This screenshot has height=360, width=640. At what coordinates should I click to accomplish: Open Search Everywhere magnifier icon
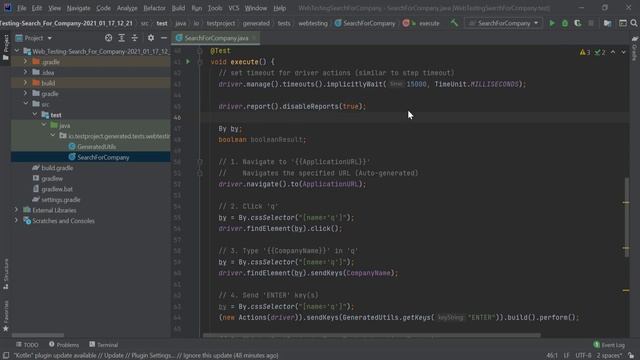[634, 23]
